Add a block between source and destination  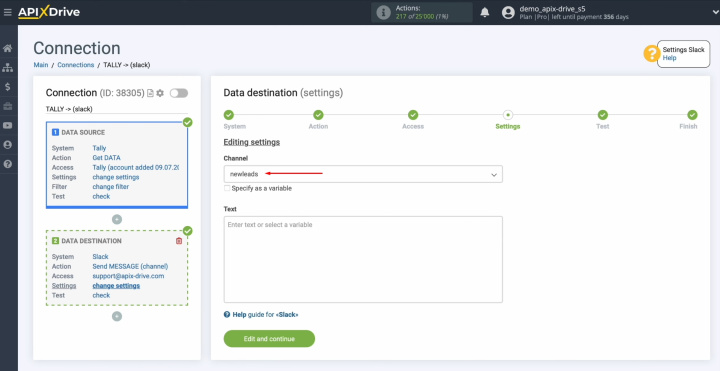coord(117,219)
